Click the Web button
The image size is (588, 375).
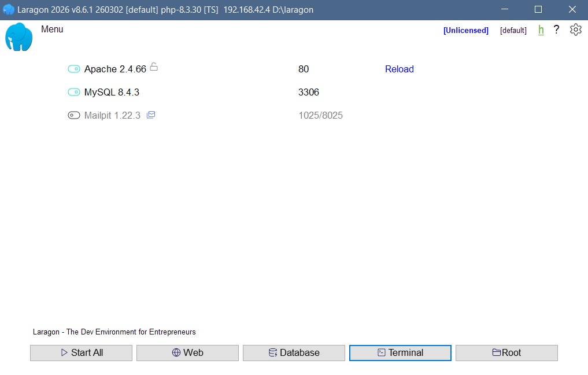coord(187,353)
